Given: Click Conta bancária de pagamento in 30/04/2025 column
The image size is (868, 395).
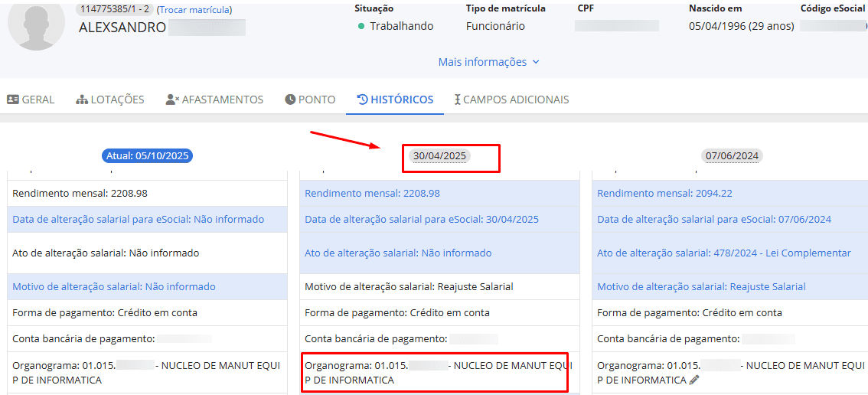Looking at the screenshot, I should 439,338.
